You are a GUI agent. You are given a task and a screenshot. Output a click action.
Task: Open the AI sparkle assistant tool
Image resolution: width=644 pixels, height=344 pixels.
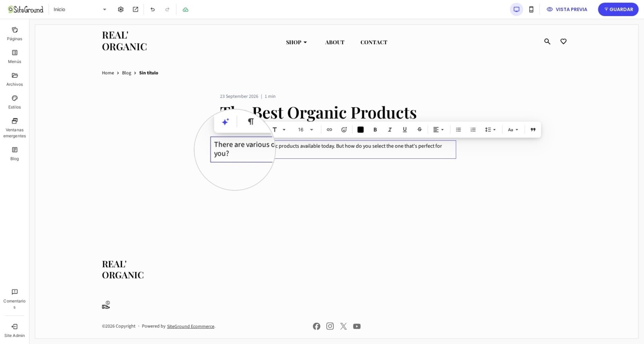click(x=225, y=122)
